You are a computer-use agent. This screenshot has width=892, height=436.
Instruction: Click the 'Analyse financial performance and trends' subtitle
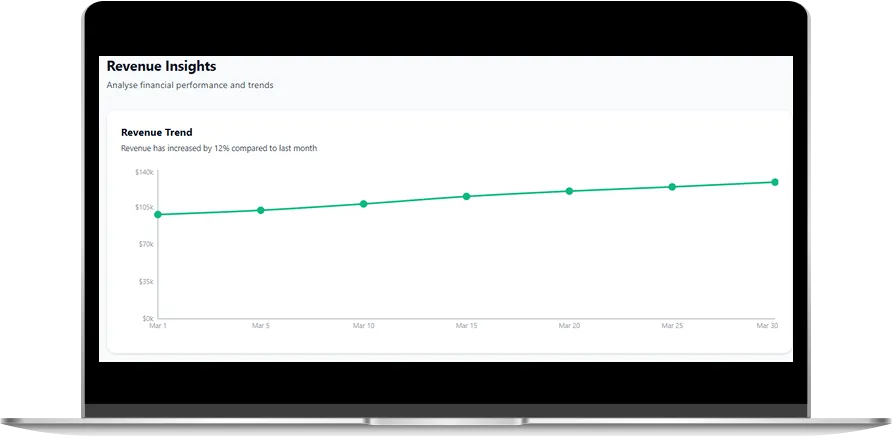pyautogui.click(x=190, y=85)
